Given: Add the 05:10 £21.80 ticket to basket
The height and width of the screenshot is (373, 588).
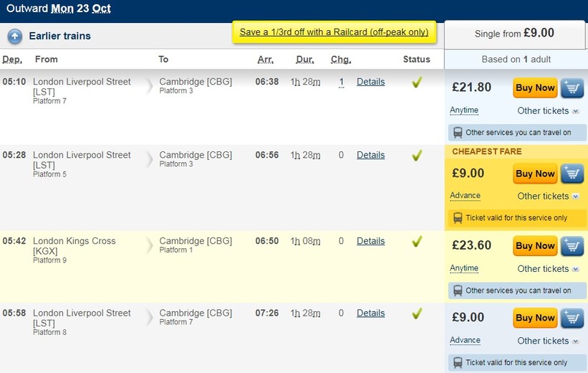Looking at the screenshot, I should coord(572,88).
